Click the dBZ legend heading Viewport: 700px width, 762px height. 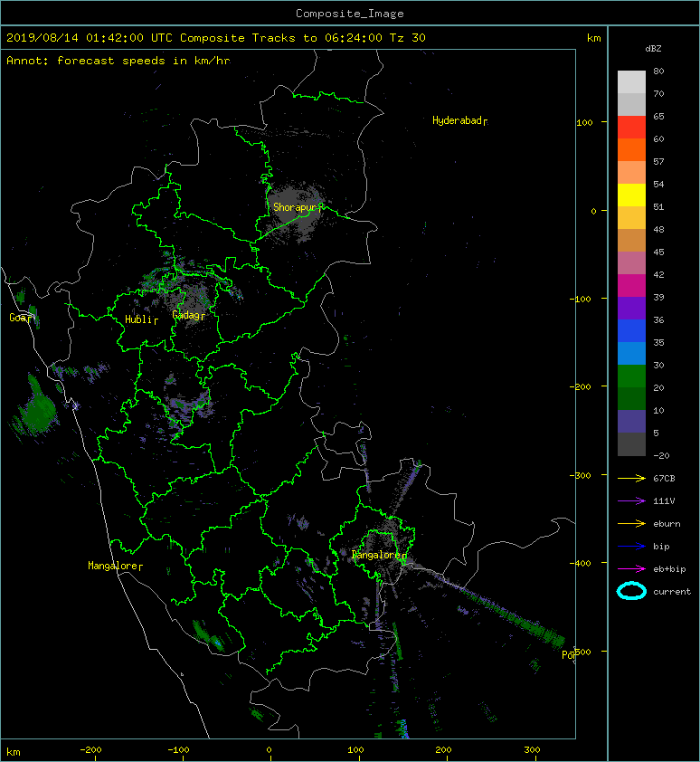653,49
